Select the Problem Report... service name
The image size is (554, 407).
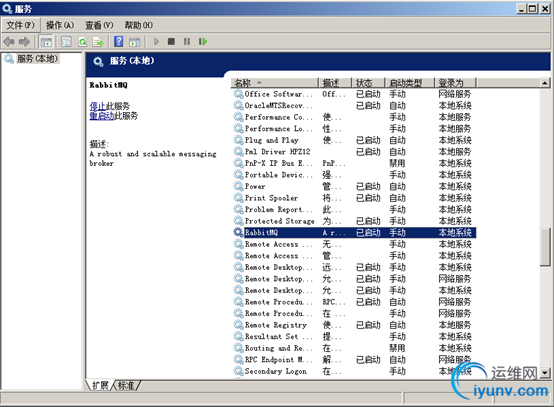click(279, 210)
